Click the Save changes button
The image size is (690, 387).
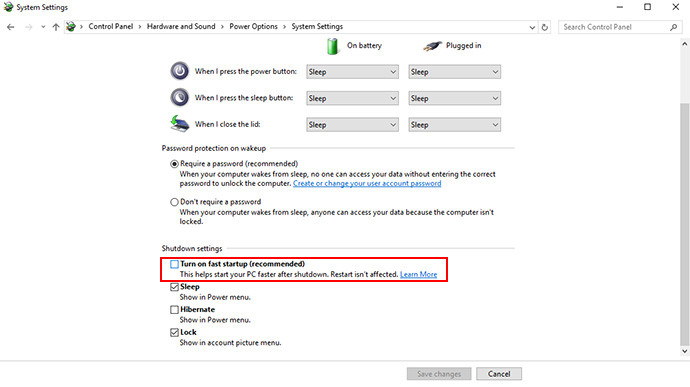(439, 374)
